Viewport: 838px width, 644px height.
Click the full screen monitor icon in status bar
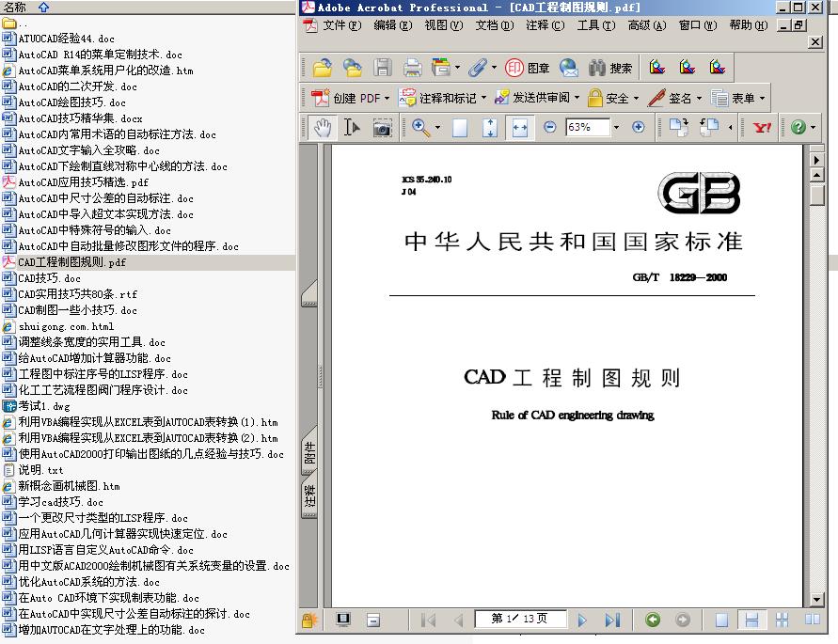(x=343, y=620)
